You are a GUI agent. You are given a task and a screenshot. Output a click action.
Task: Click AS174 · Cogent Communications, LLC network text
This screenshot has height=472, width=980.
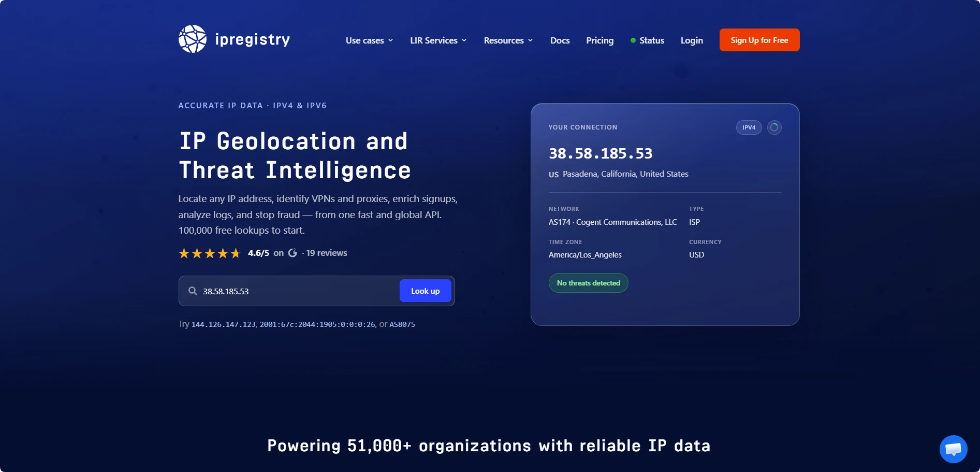pyautogui.click(x=612, y=222)
